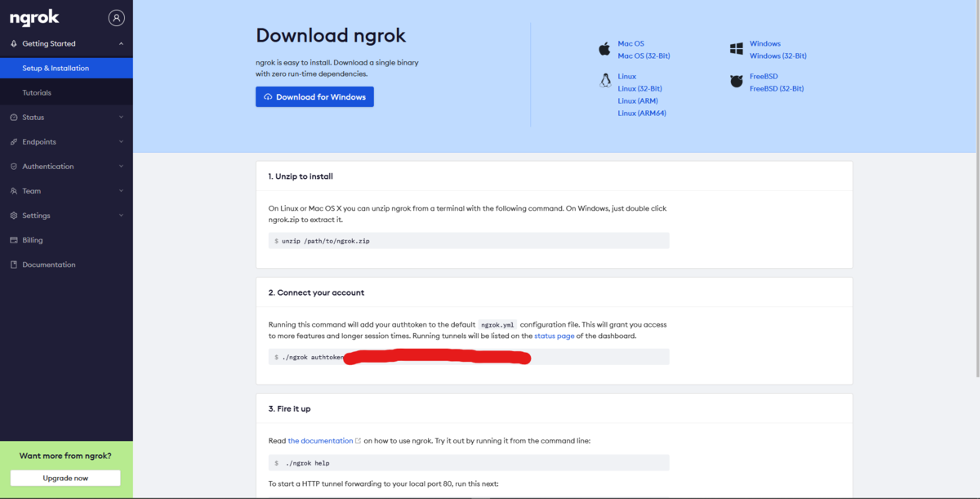Viewport: 980px width, 499px height.
Task: Click the ./ngrok authtoken command line
Action: tap(469, 357)
